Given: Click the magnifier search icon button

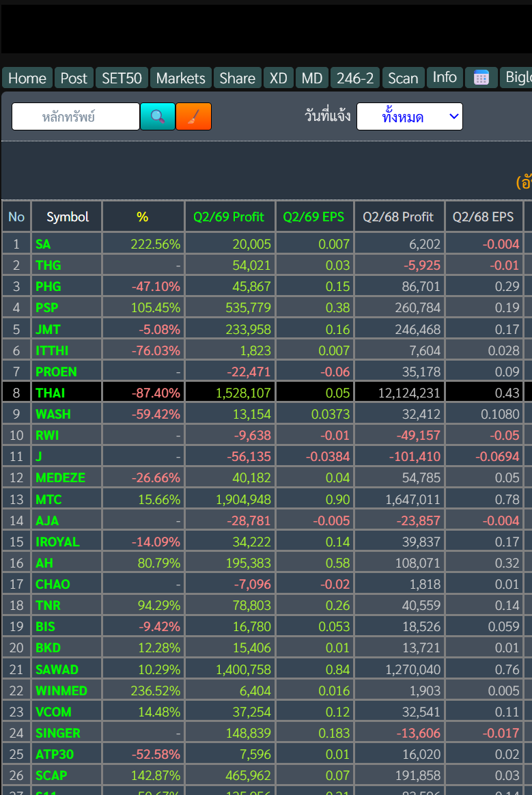Looking at the screenshot, I should 158,117.
